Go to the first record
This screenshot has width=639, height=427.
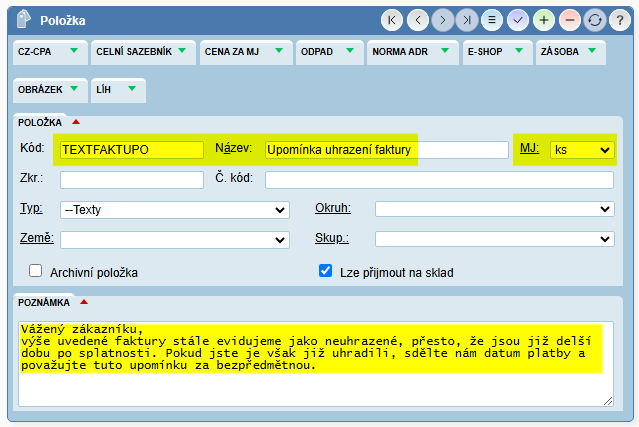pyautogui.click(x=392, y=19)
